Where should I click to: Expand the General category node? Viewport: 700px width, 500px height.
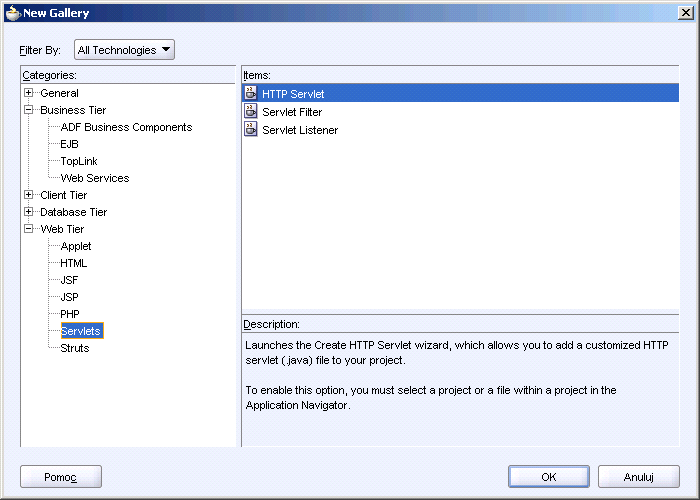[29, 93]
